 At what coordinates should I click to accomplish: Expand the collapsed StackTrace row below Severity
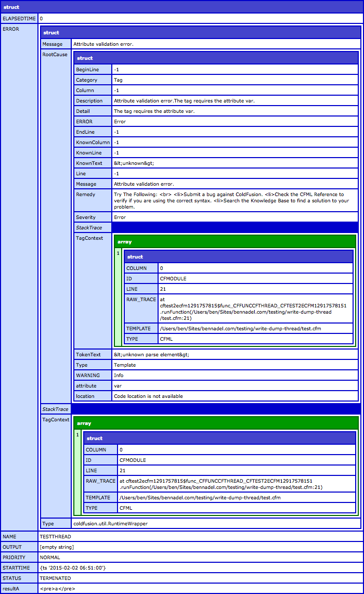[216, 227]
